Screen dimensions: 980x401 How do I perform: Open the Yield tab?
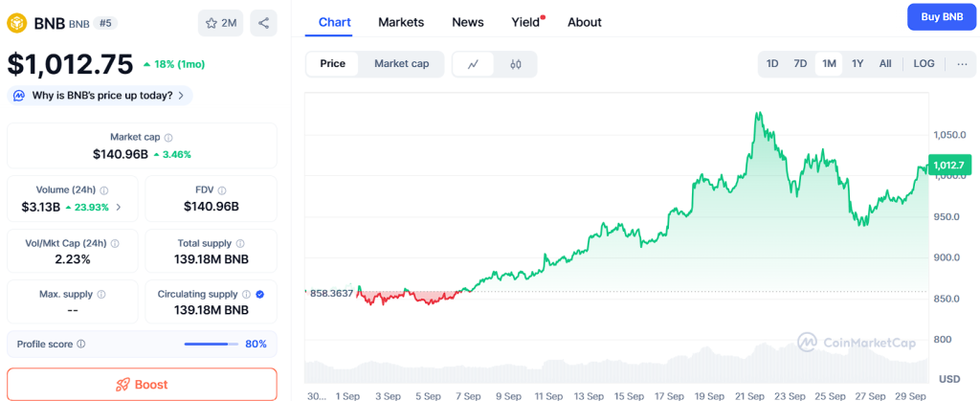tap(525, 22)
